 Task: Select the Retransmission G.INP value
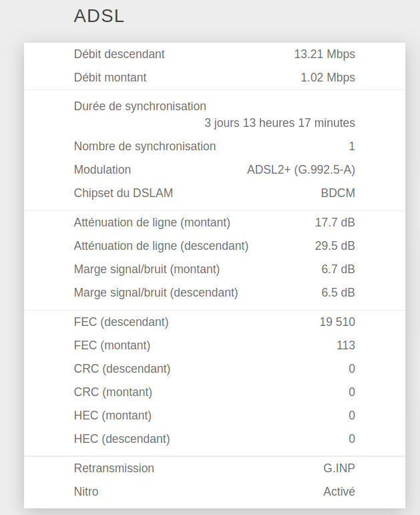[x=339, y=468]
